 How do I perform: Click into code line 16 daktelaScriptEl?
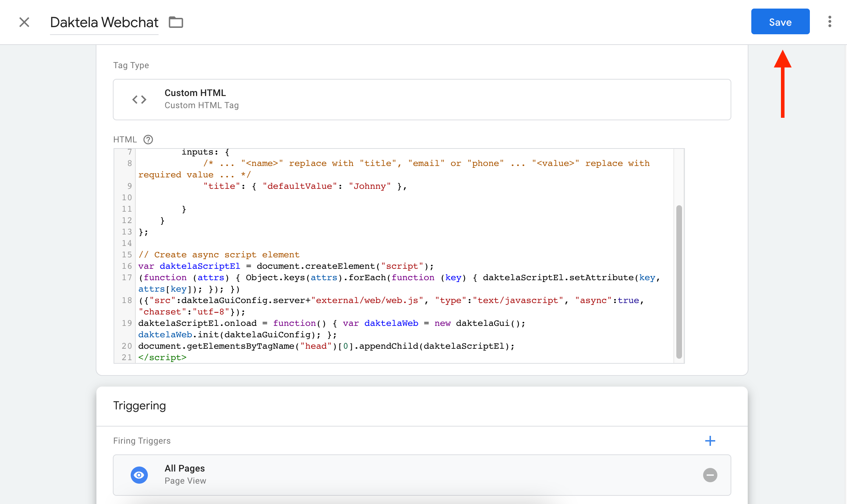click(200, 266)
